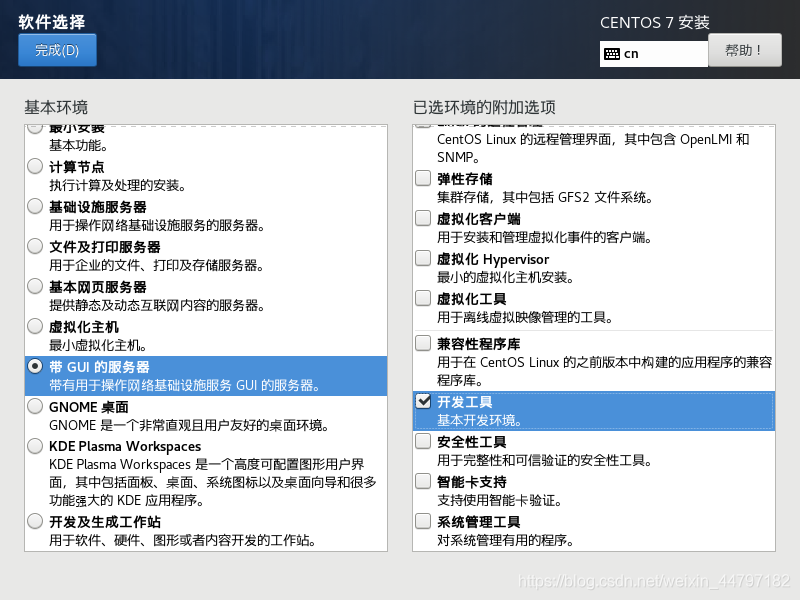
Task: Choose 基本网页服务器 environment radio
Action: [x=35, y=286]
